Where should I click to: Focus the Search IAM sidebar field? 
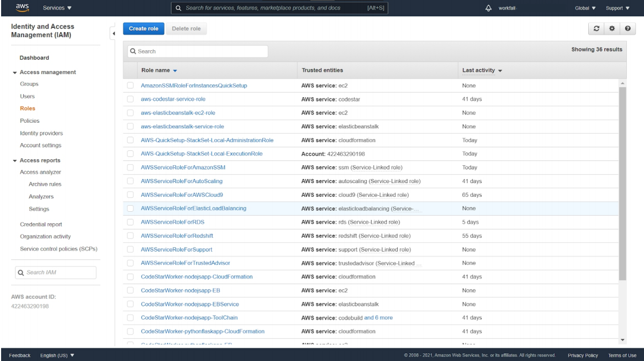(55, 273)
